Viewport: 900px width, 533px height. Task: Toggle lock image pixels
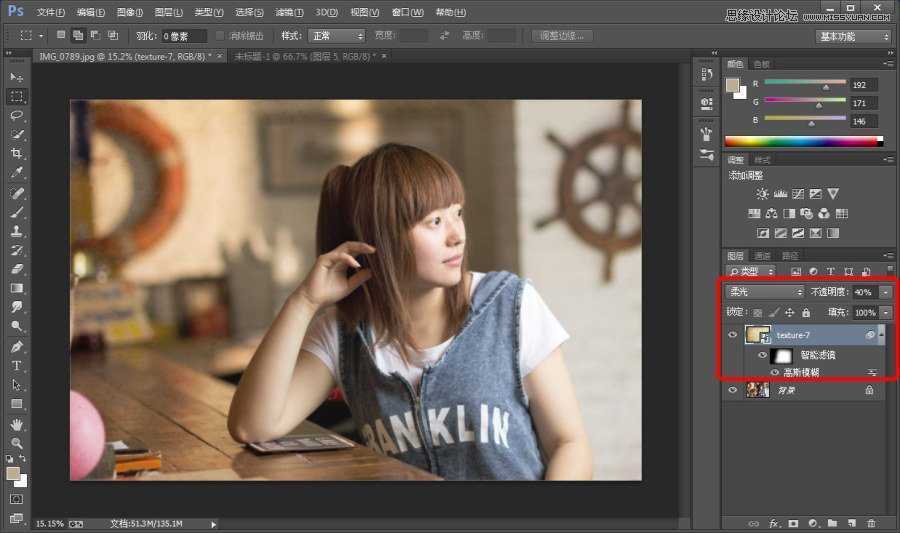[x=774, y=313]
